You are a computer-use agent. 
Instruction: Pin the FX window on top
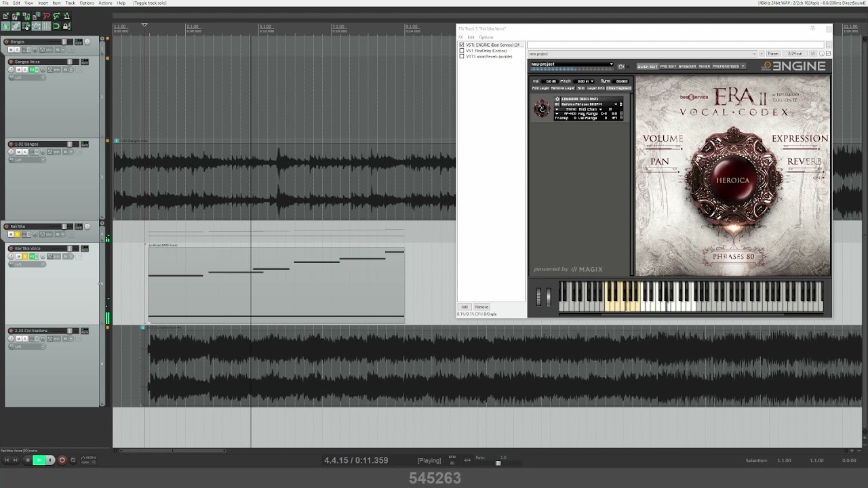click(x=812, y=28)
